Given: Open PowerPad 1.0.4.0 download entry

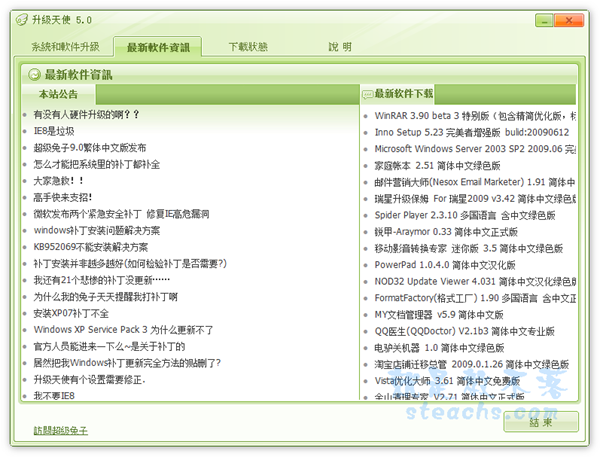Looking at the screenshot, I should 445,265.
